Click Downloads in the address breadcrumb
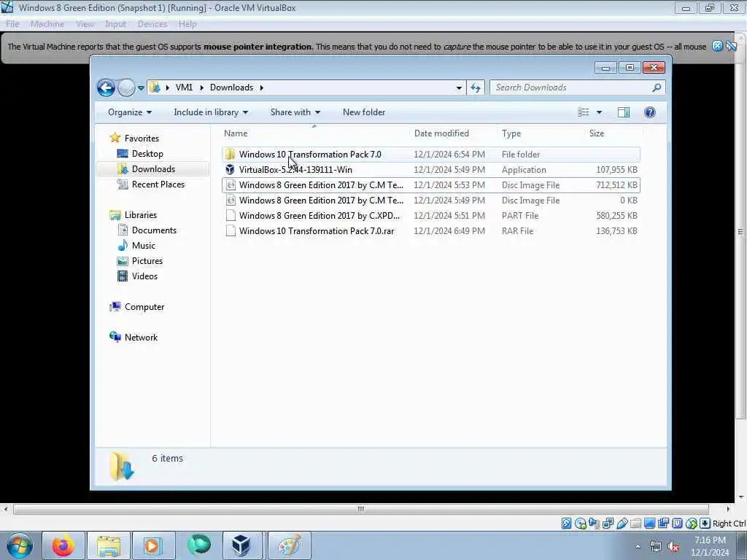The height and width of the screenshot is (560, 747). pyautogui.click(x=231, y=87)
